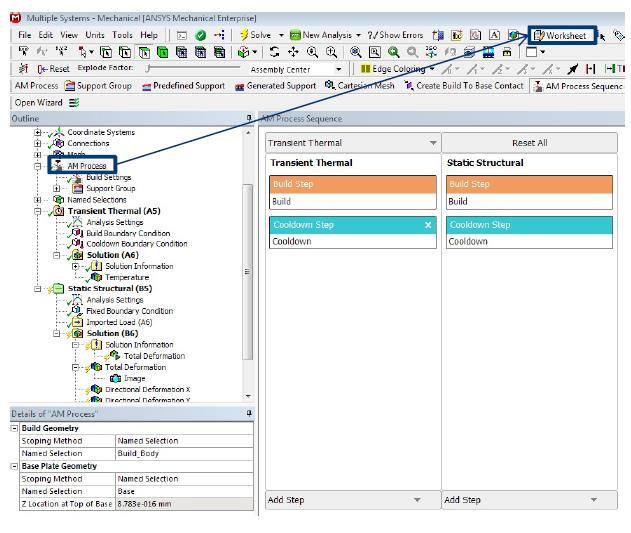Click Create Build To Base Contact
Image resolution: width=631 pixels, height=533 pixels.
coord(464,86)
